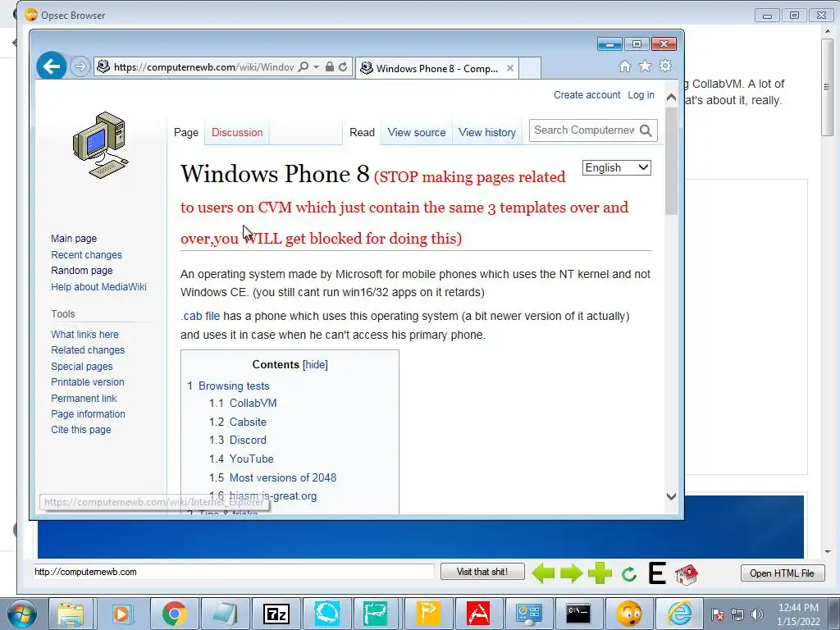Viewport: 840px width, 630px height.
Task: Click Cite this page
Action: (81, 430)
